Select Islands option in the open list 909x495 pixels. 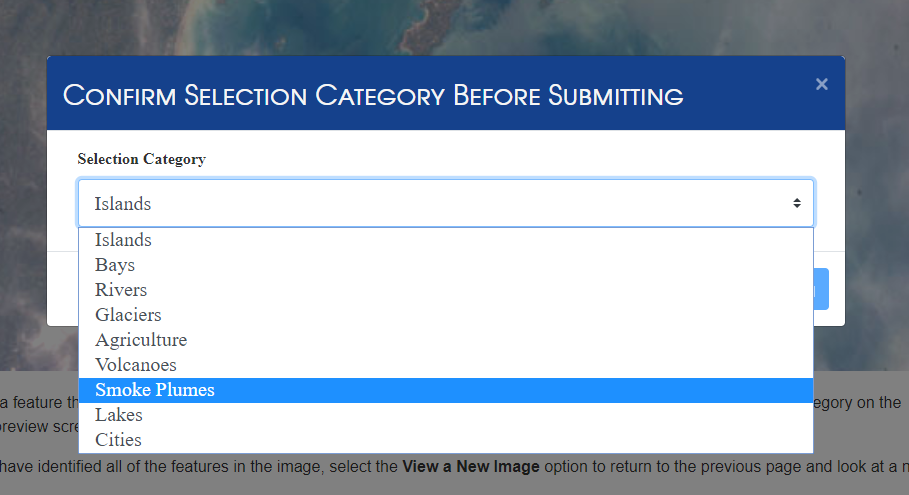[124, 240]
